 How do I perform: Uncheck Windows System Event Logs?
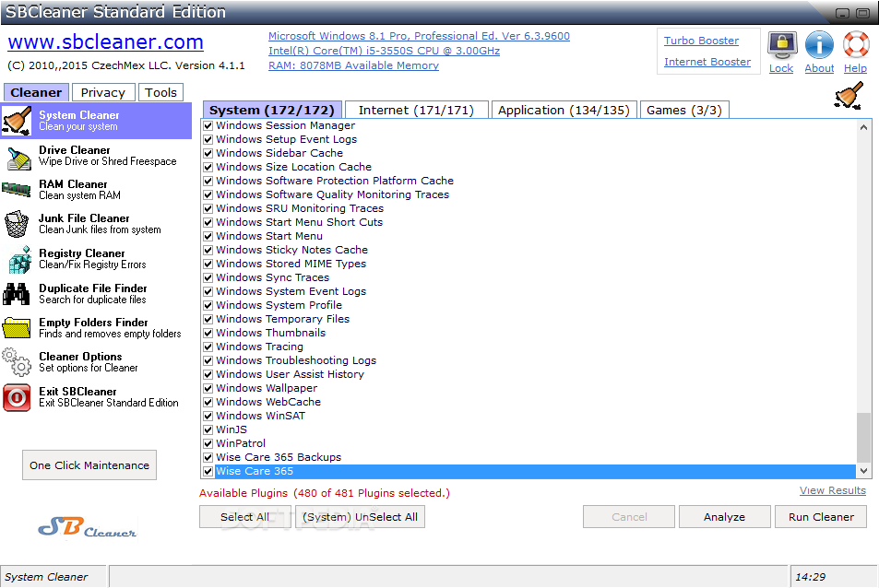[208, 291]
